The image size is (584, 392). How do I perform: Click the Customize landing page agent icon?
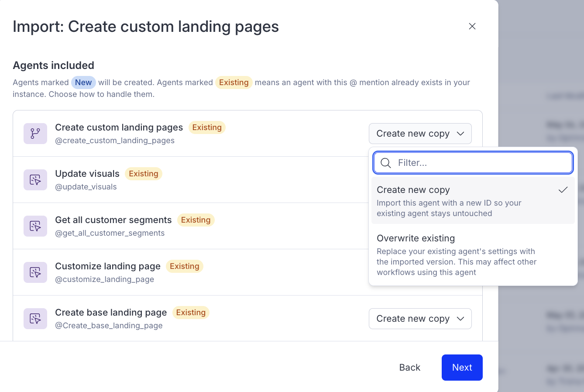pos(35,272)
